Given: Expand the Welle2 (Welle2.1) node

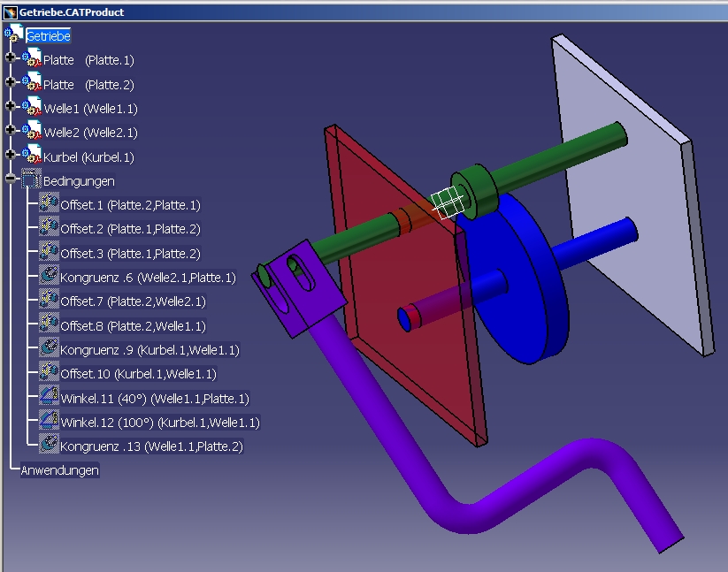Looking at the screenshot, I should [x=11, y=130].
